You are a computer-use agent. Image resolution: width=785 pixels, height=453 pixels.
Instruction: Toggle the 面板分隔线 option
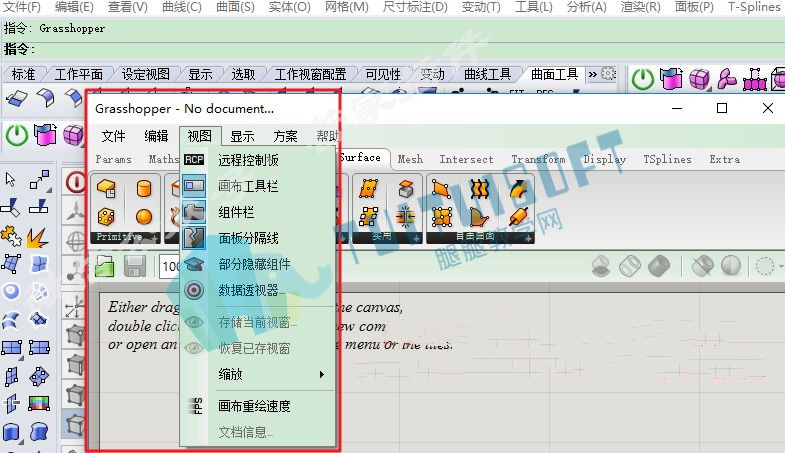258,238
